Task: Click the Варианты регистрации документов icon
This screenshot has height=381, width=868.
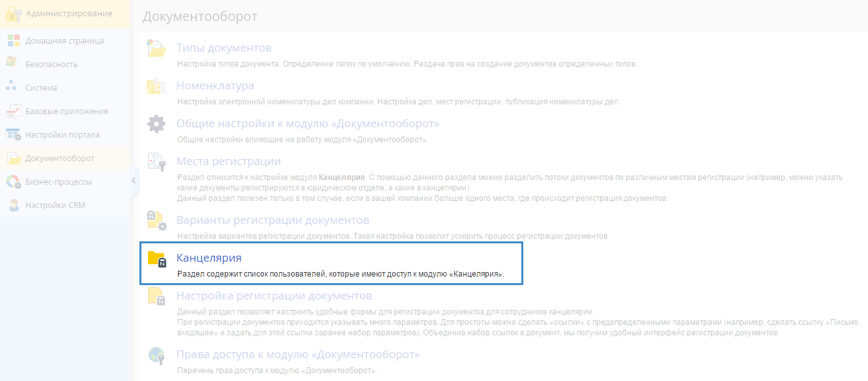Action: pyautogui.click(x=156, y=221)
